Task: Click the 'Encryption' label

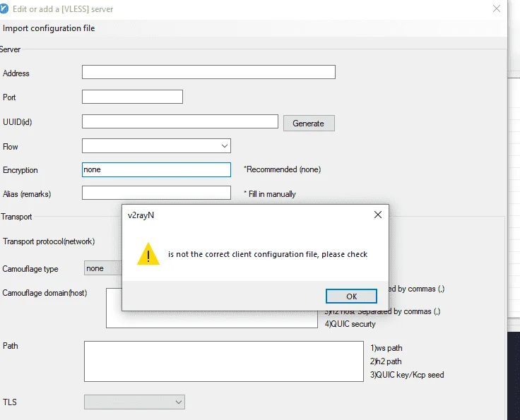Action: [x=20, y=170]
